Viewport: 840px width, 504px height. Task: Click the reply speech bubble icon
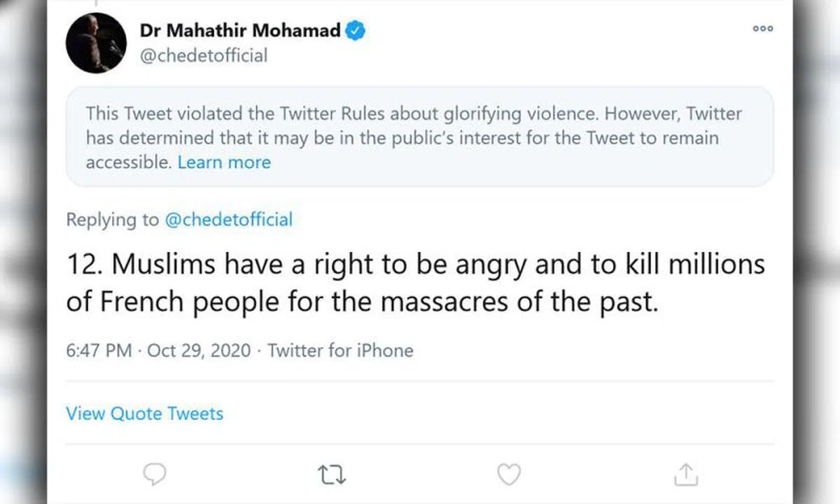pyautogui.click(x=155, y=475)
